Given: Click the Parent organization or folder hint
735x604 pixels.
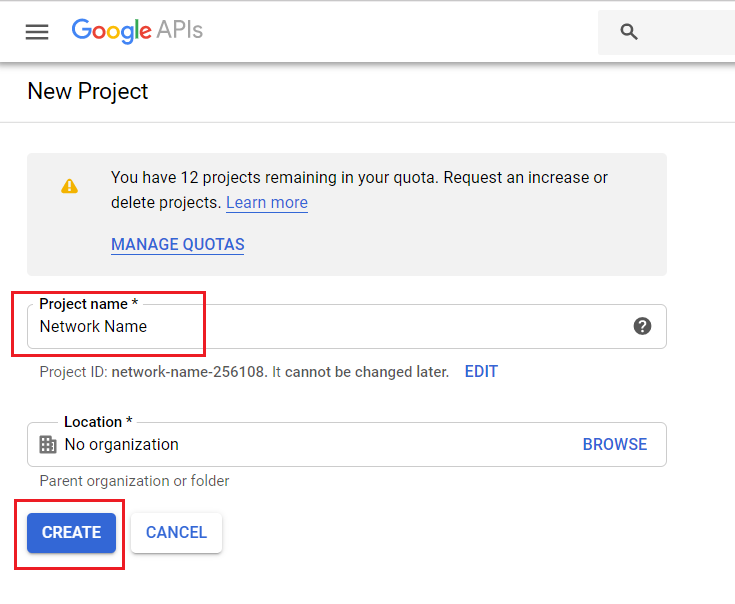Looking at the screenshot, I should (x=135, y=481).
